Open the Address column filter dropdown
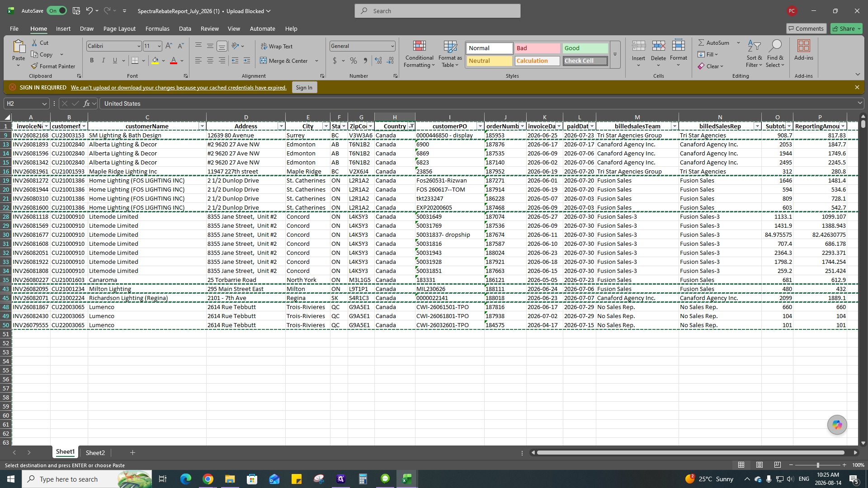 pos(281,126)
